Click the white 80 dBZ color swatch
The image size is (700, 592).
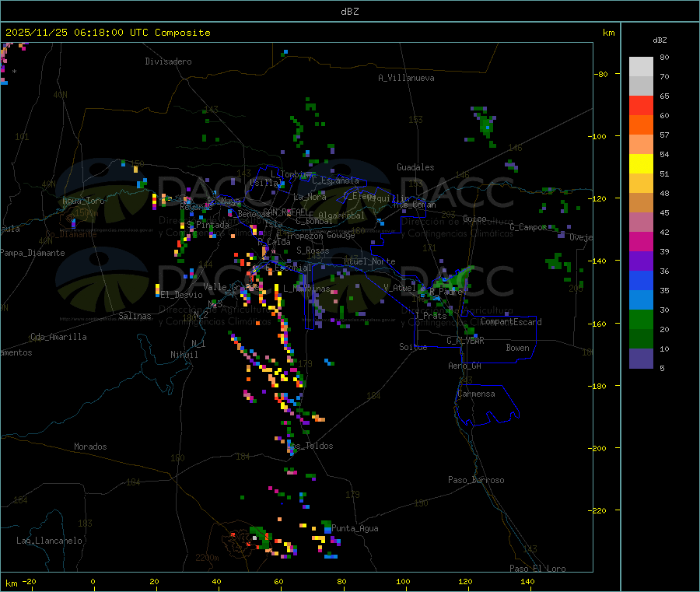tap(641, 67)
